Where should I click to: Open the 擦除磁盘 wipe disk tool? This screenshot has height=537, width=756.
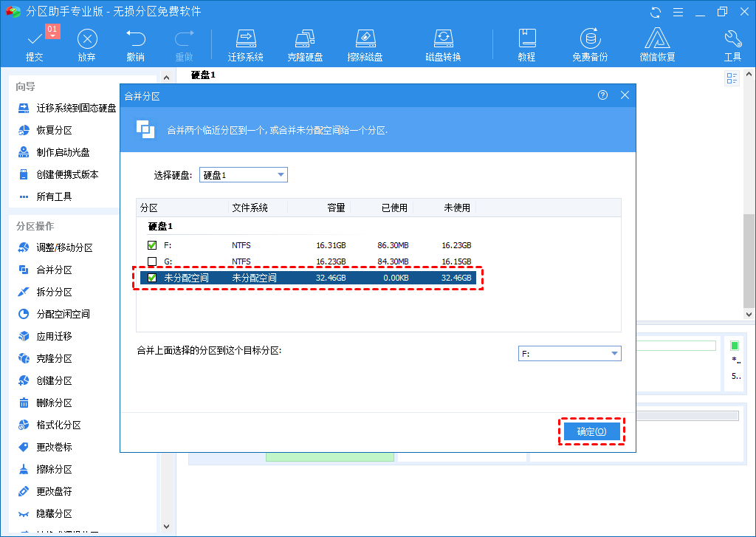click(x=365, y=45)
